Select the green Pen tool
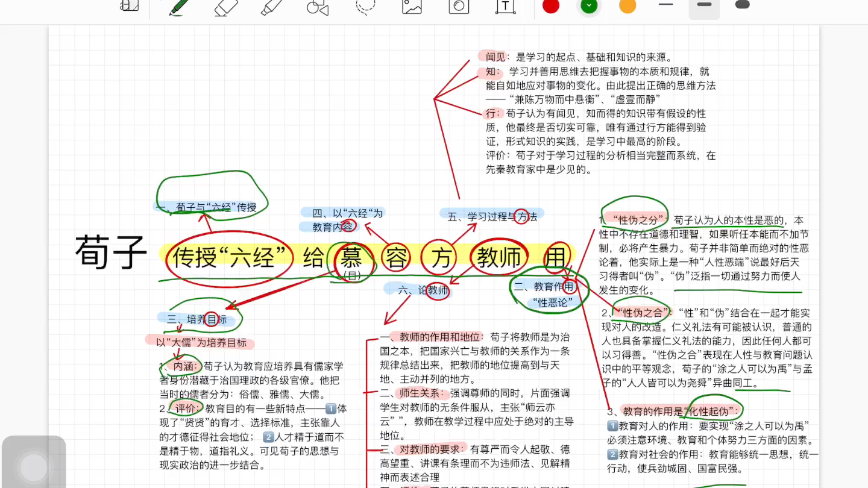This screenshot has width=868, height=488. point(180,7)
